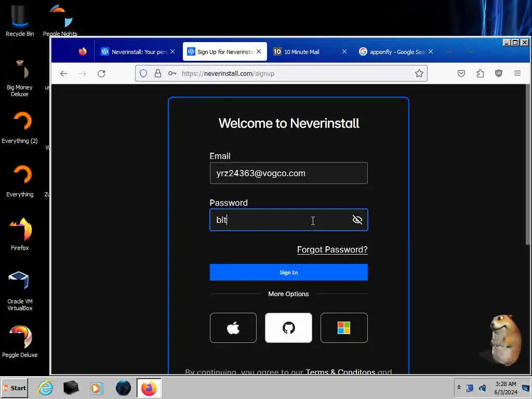
Task: Select the Peggle Deluxe desktop icon
Action: [20, 341]
